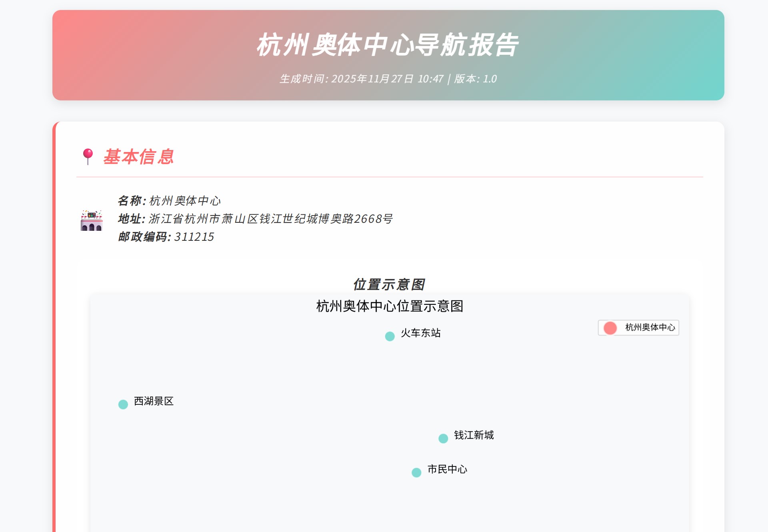Select the red dot in the map legend
This screenshot has height=532, width=768.
coord(609,328)
